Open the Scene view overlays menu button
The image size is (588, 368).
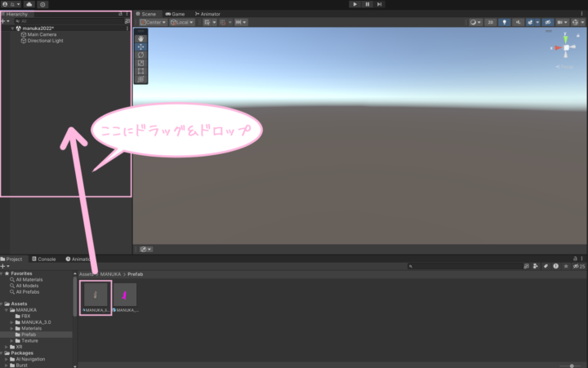[146, 249]
